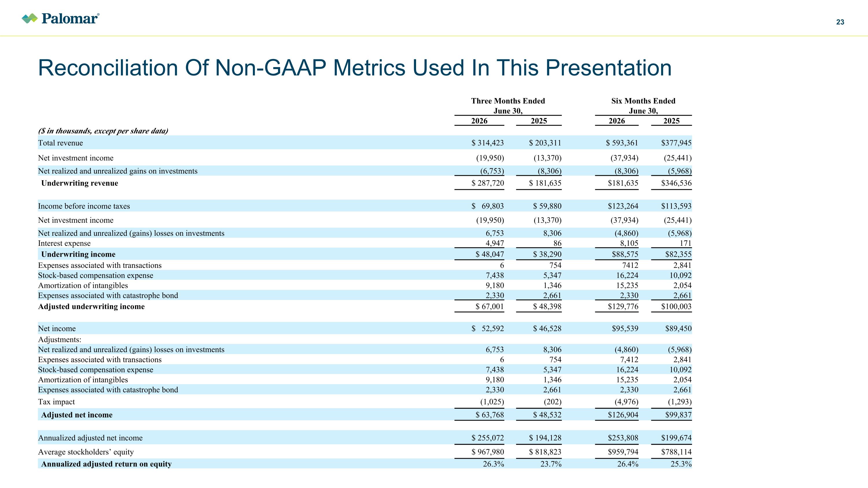Viewport: 868px width, 488px height.
Task: Select the value 7412 written without a comma
Action: 630,265
